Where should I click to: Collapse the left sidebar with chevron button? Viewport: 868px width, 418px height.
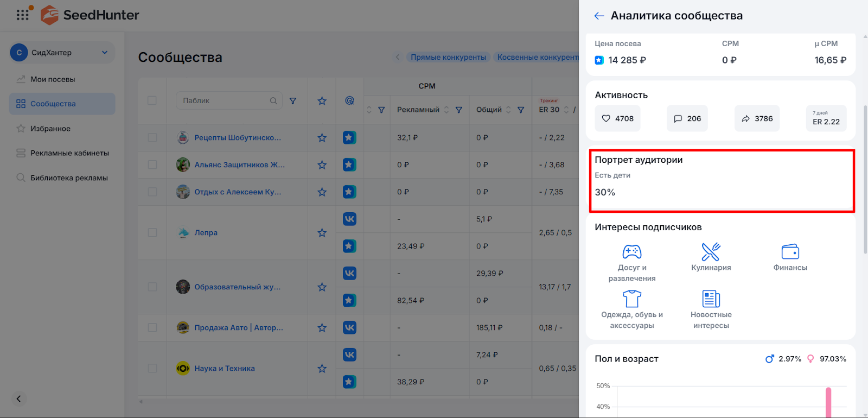click(x=18, y=399)
